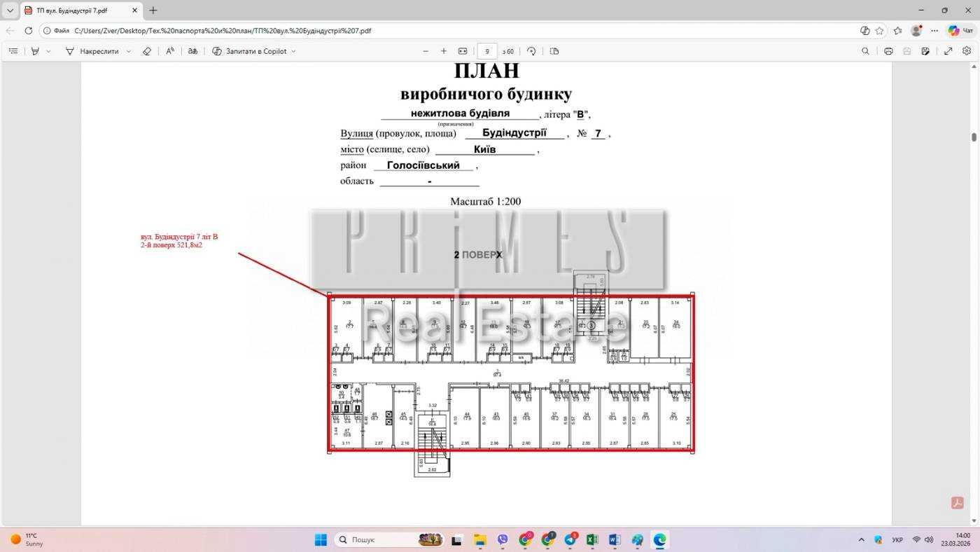
Task: Expand Copilot options dropdown arrow
Action: 293,51
